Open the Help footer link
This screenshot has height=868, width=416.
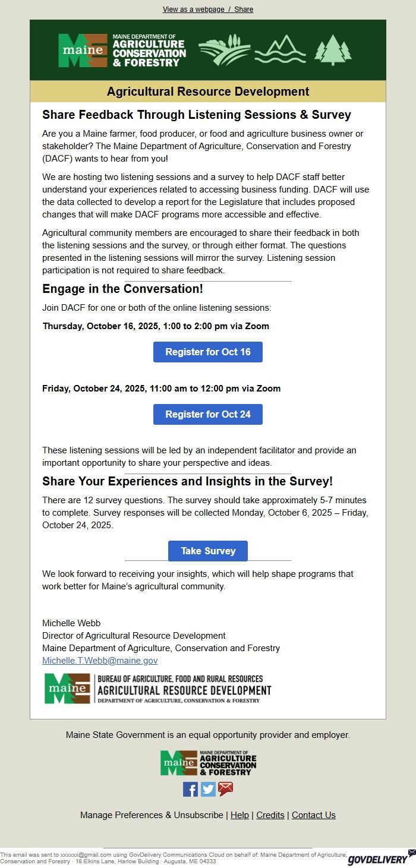tap(239, 815)
